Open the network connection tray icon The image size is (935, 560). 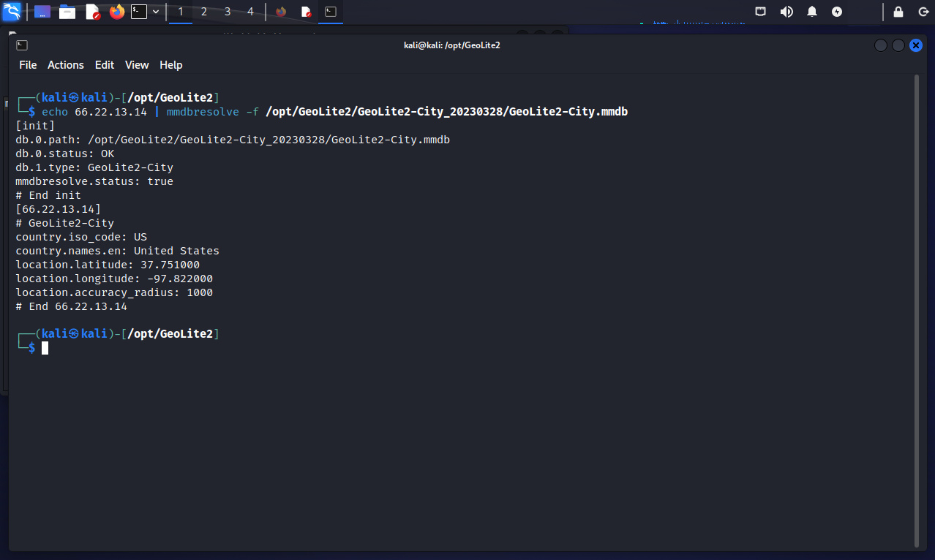coord(761,12)
